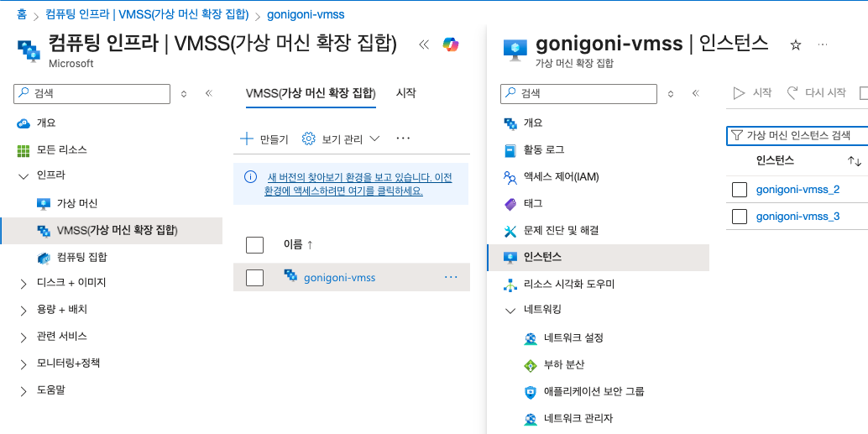Expand the 용량 + 배치 section

(24, 311)
